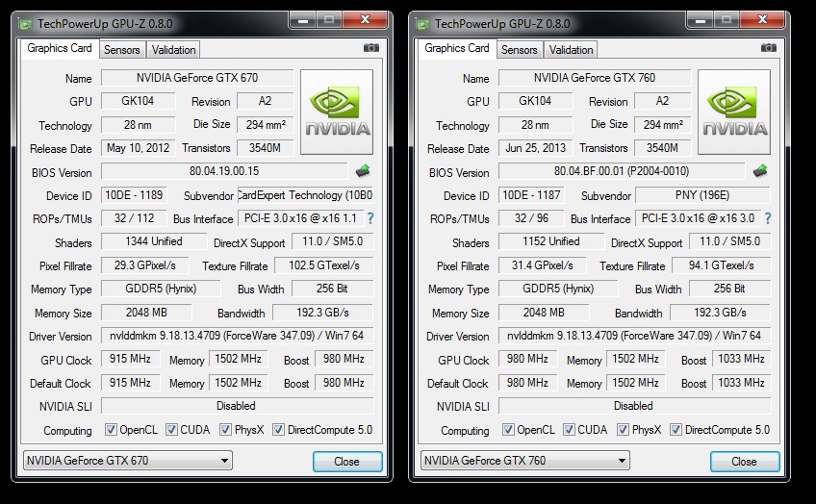816x504 pixels.
Task: Click the Subvendor field showing PNY (196E)
Action: tap(702, 195)
